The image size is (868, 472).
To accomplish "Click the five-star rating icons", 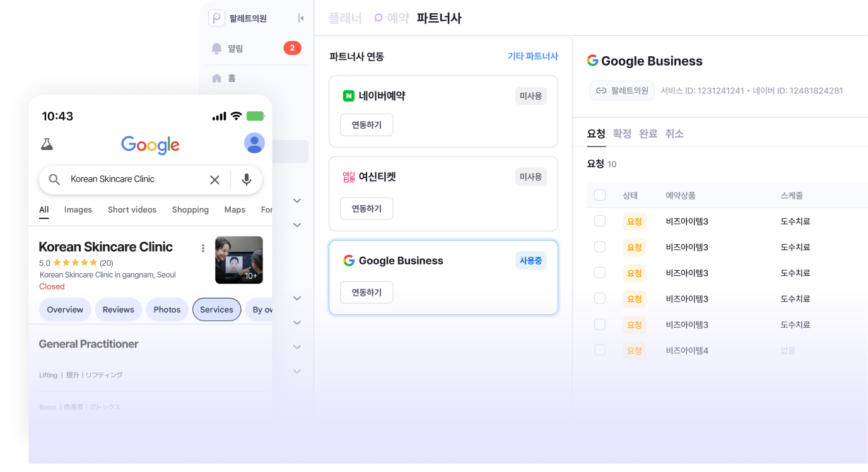I will pos(75,263).
